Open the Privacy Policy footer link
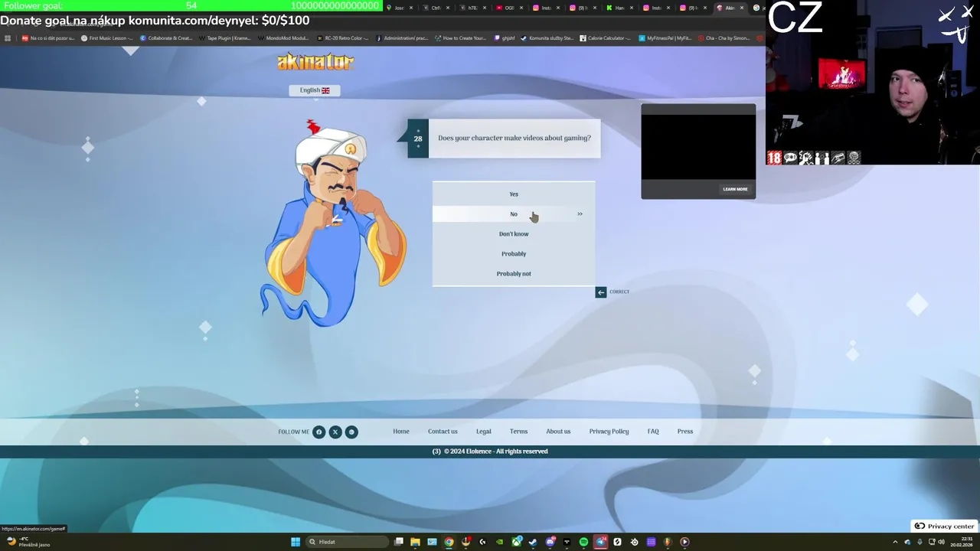980x551 pixels. (x=609, y=432)
